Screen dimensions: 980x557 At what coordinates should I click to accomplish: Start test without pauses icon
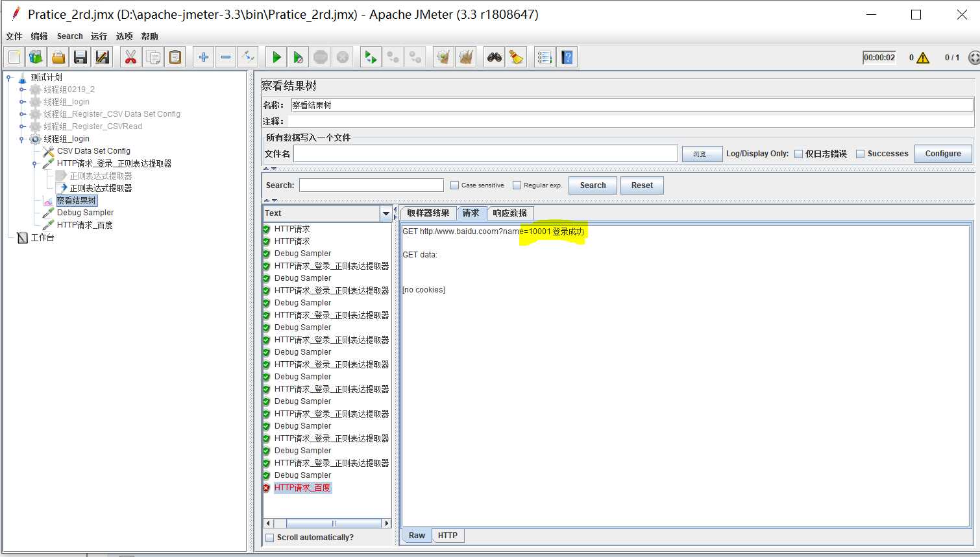click(x=299, y=57)
